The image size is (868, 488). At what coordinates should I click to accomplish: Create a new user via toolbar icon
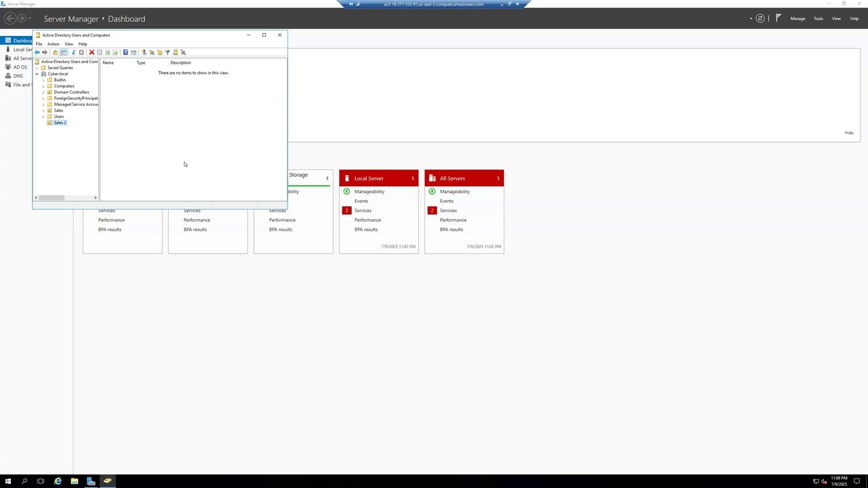point(144,52)
